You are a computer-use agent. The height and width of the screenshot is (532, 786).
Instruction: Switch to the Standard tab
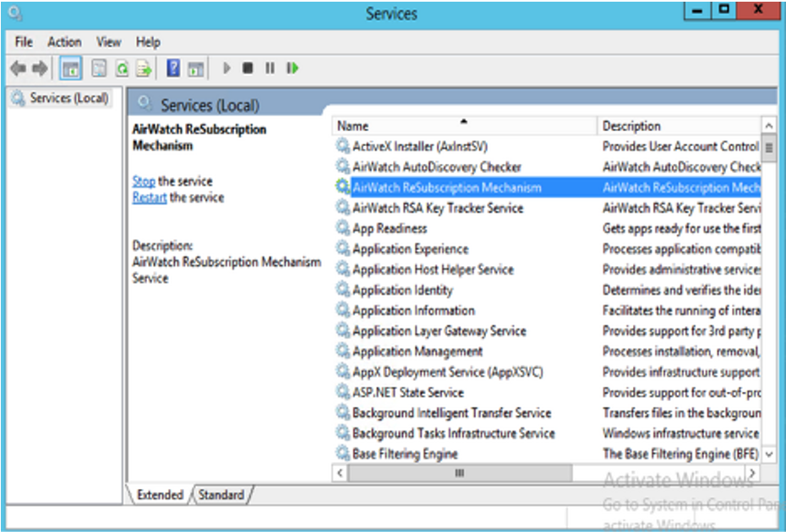[221, 495]
